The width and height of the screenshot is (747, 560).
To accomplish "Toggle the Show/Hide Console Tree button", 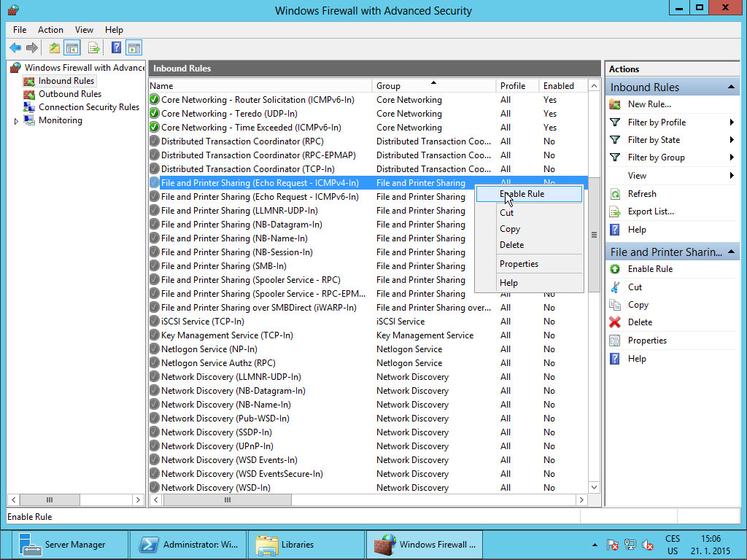I will [72, 48].
